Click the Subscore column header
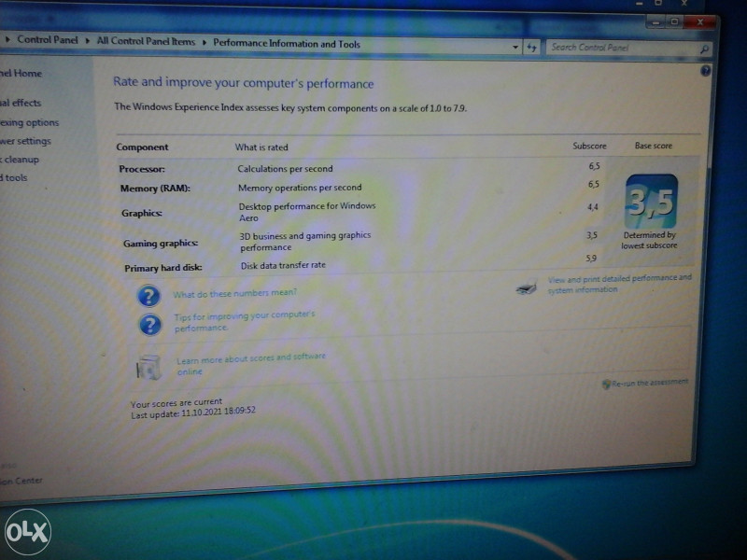This screenshot has height=560, width=747. (589, 146)
